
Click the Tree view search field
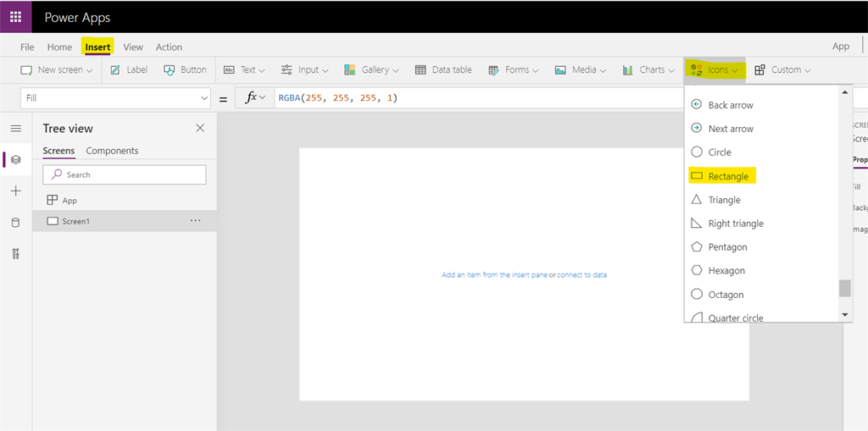click(125, 174)
